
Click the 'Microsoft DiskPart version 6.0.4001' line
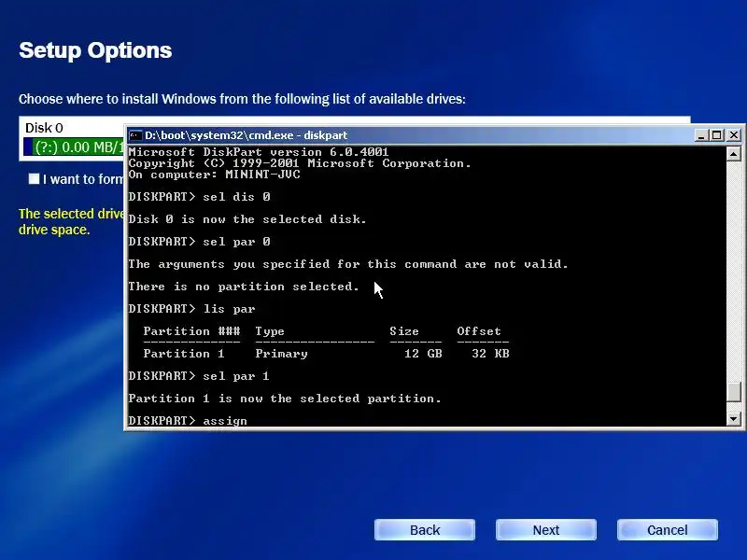click(259, 152)
